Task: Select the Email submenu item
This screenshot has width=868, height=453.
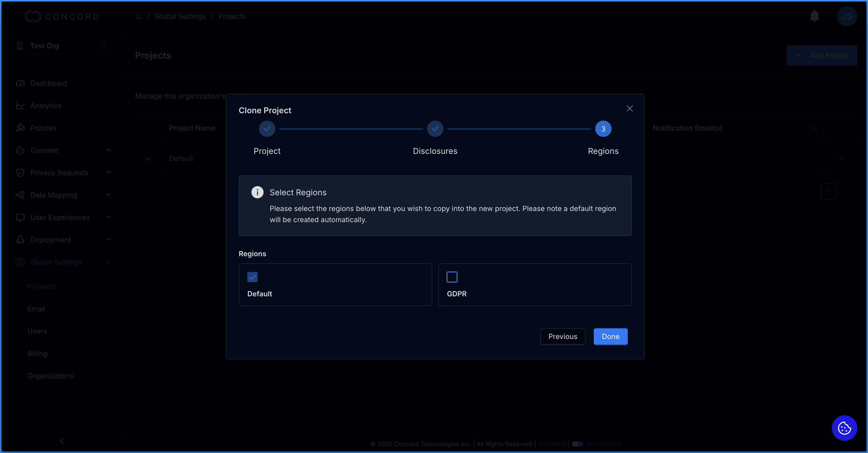Action: point(36,309)
